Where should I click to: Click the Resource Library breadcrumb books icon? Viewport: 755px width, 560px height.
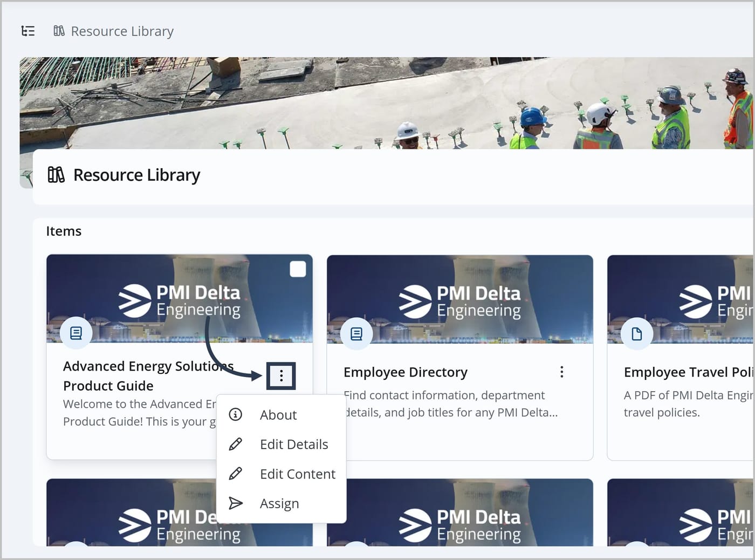pos(59,31)
